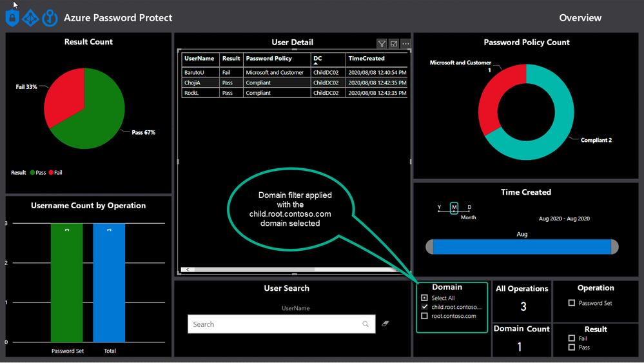Click the Aug 2020 - Aug 2020 date range

pyautogui.click(x=564, y=219)
